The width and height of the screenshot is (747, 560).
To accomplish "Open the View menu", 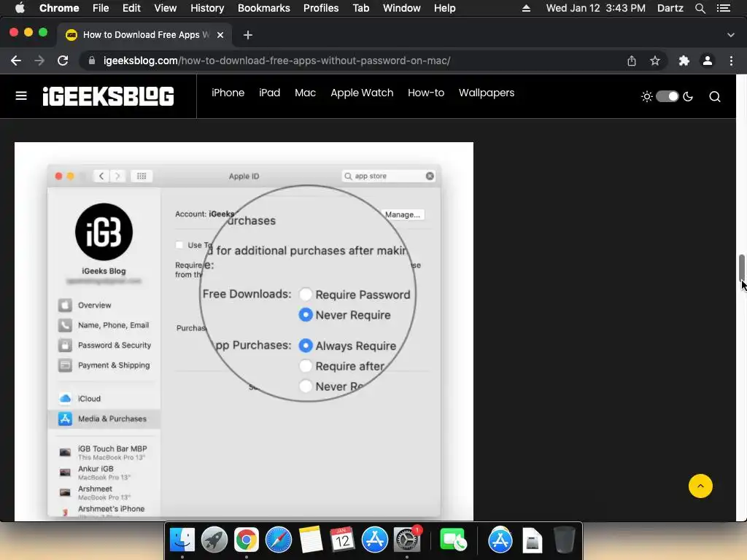I will coord(166,8).
